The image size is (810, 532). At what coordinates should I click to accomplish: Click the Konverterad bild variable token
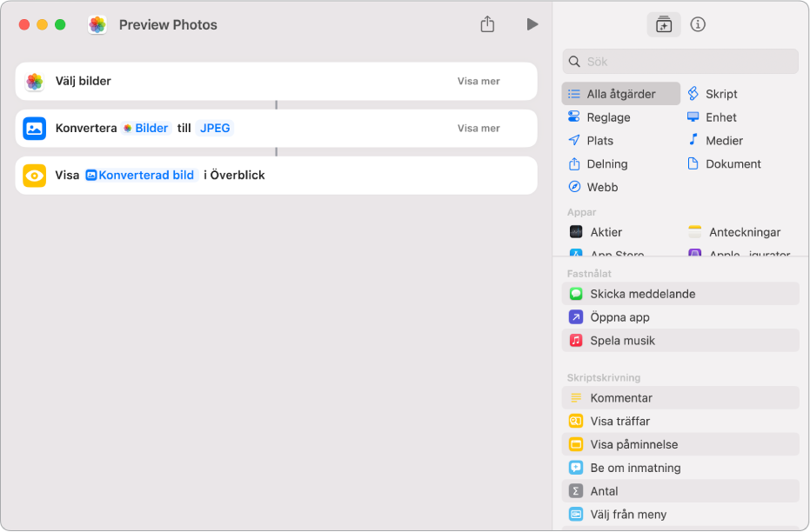click(141, 175)
